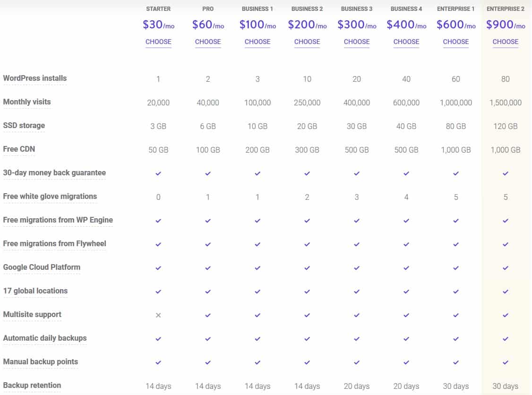Choose the Business 2 plan

[307, 42]
